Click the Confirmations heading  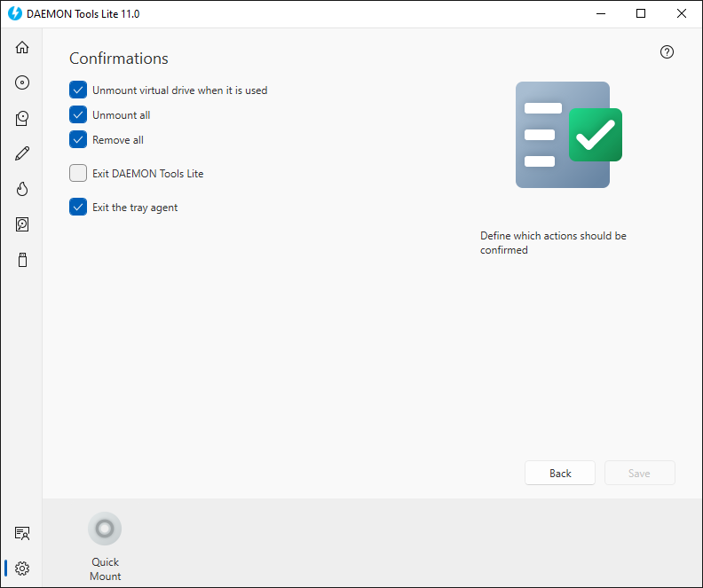119,59
